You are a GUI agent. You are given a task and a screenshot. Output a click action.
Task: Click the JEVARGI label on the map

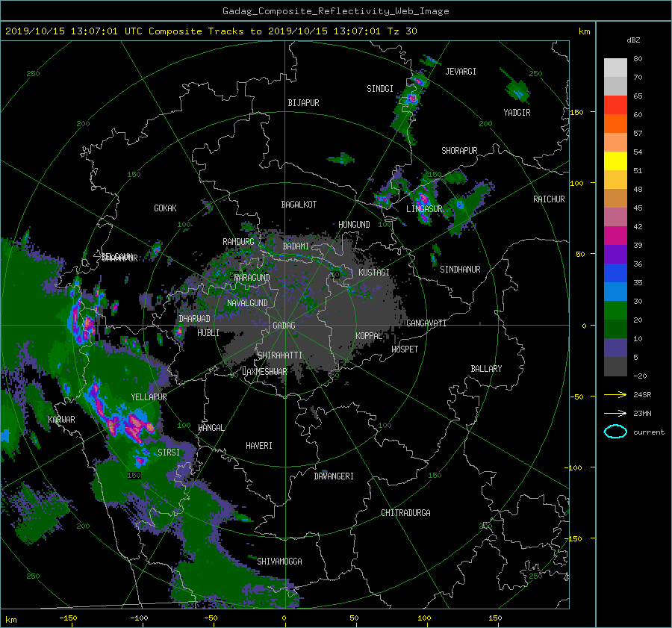click(x=461, y=72)
